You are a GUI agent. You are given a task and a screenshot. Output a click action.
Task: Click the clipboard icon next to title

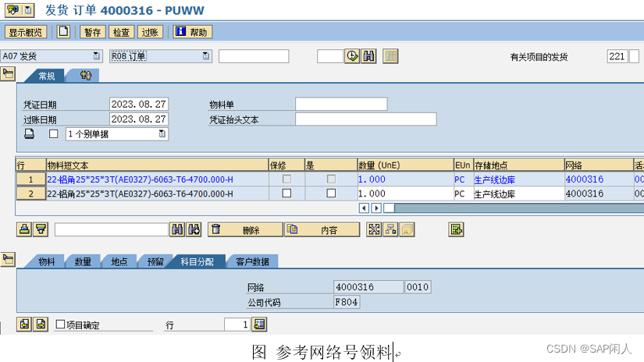pyautogui.click(x=28, y=10)
